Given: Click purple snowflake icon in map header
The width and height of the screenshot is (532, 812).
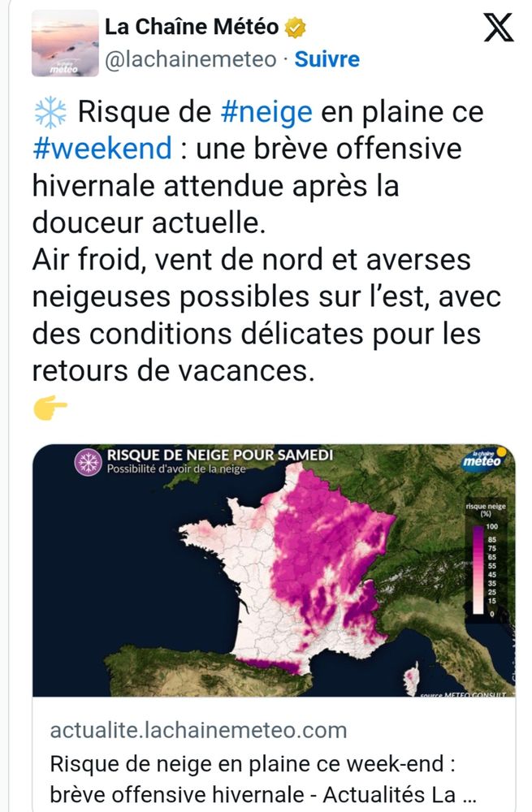Looking at the screenshot, I should (88, 461).
